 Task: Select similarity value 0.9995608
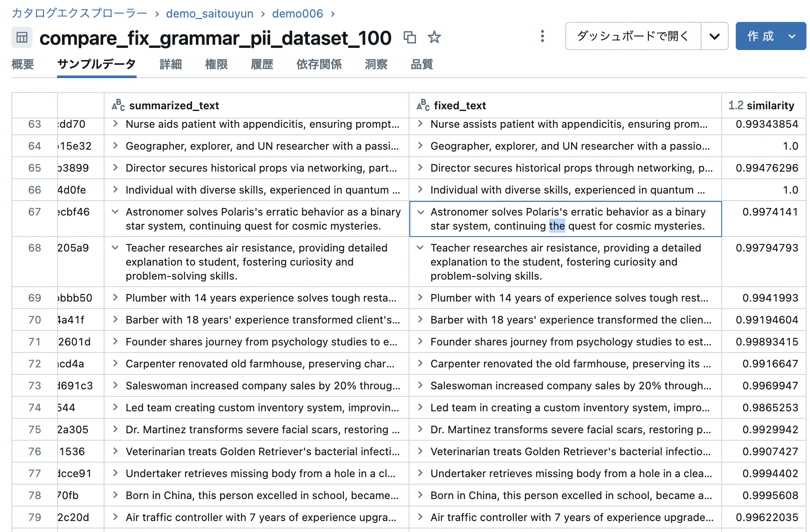pos(770,496)
